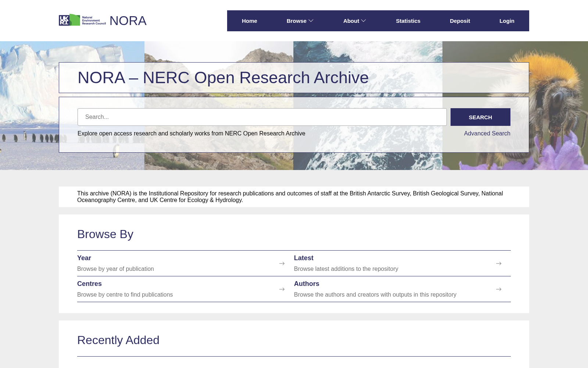
Task: Open the Year browse link
Action: coord(84,258)
